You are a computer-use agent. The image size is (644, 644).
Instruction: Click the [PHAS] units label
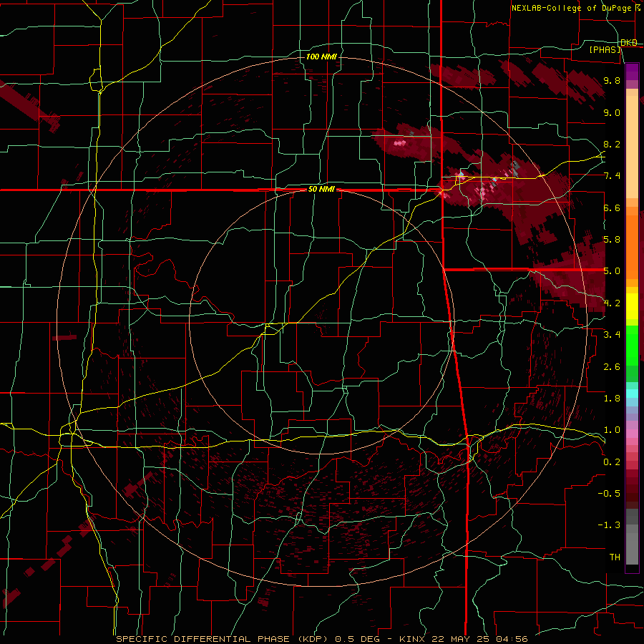(605, 50)
